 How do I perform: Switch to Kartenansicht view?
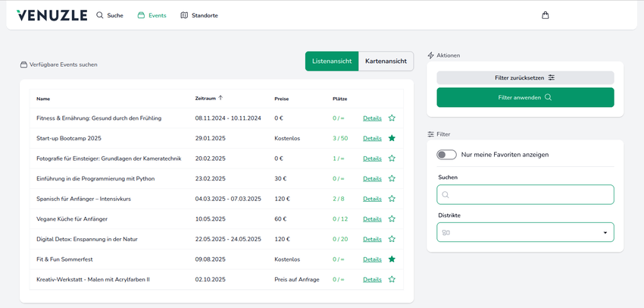[386, 61]
